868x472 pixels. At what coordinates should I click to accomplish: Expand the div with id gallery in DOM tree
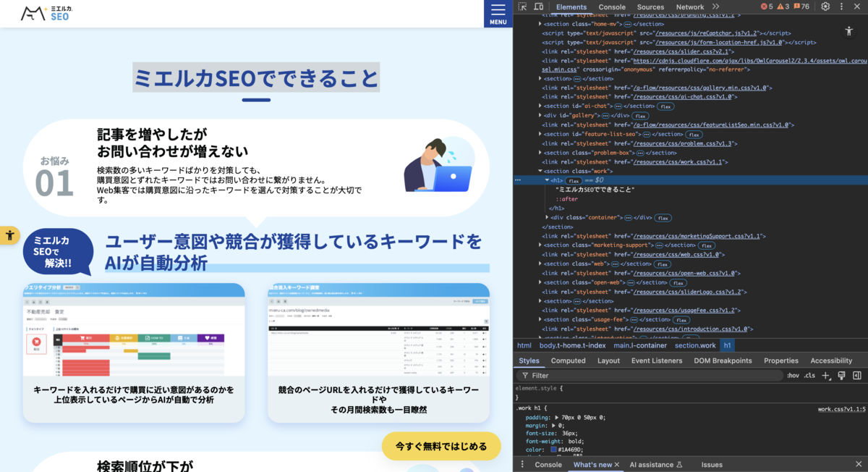[540, 114]
